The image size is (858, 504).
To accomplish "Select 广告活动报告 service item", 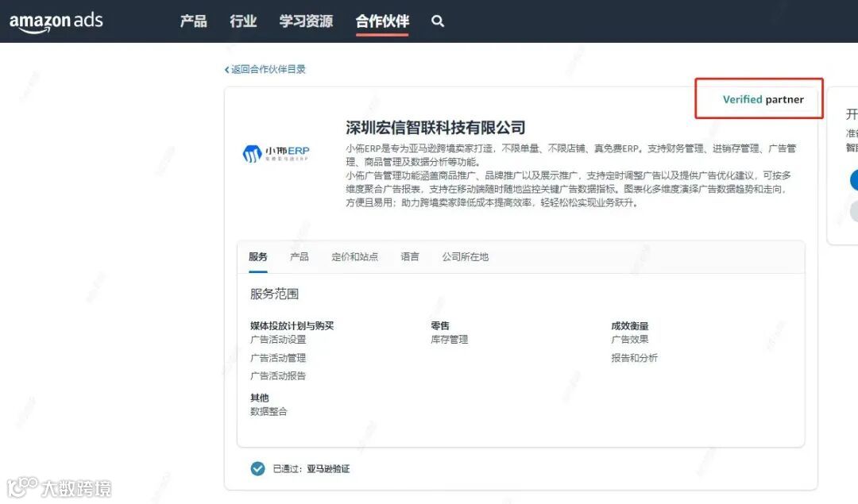I will (x=278, y=376).
